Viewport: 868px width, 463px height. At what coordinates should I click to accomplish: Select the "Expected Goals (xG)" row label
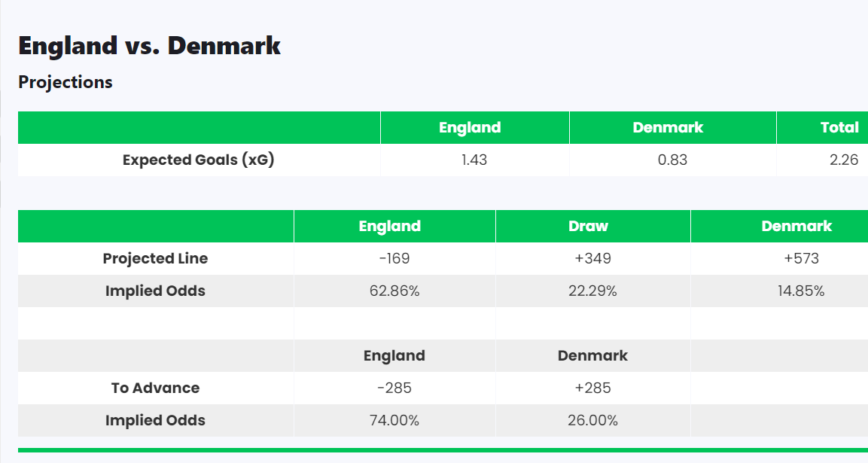pyautogui.click(x=198, y=160)
